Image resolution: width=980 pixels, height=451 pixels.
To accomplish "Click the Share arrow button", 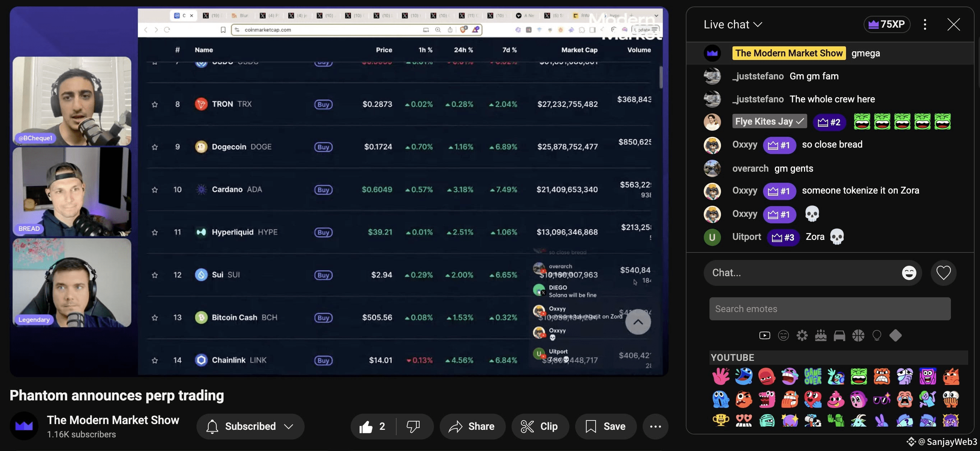I will [x=472, y=426].
